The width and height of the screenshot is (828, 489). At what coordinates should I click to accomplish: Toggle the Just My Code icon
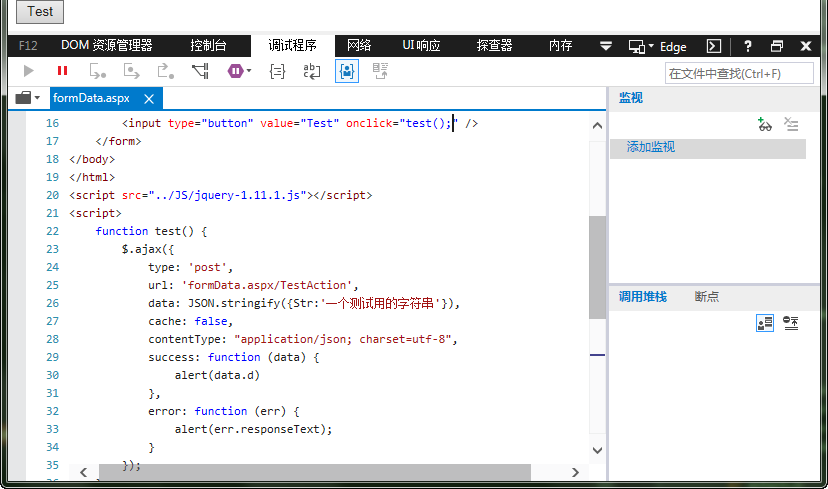click(347, 71)
